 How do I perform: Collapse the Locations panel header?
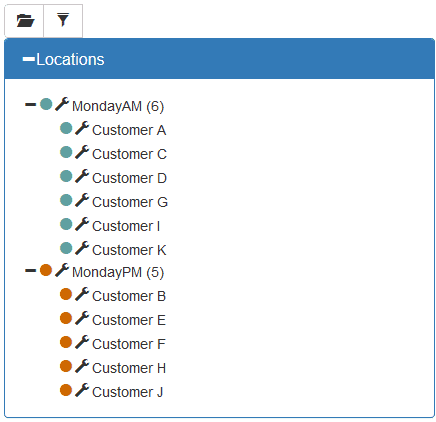coord(29,59)
